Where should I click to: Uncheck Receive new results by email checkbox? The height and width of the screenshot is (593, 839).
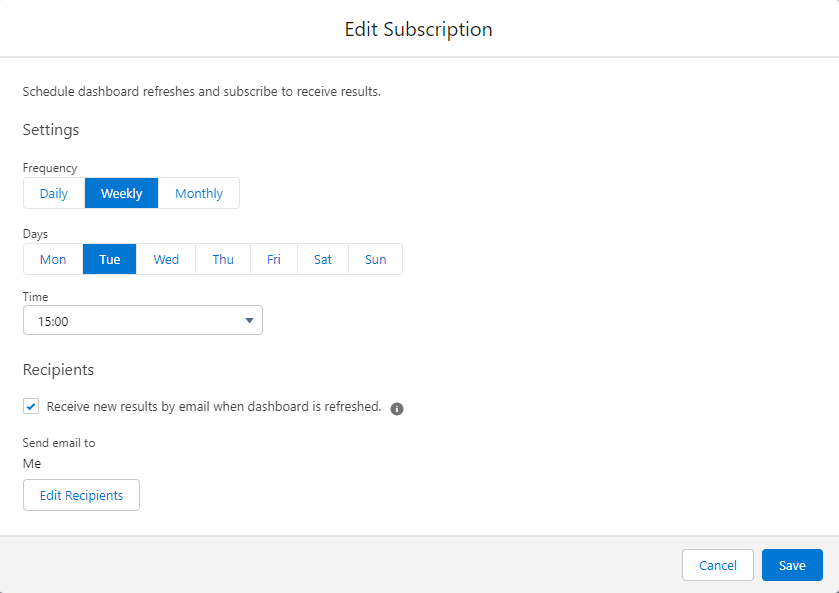coord(31,407)
